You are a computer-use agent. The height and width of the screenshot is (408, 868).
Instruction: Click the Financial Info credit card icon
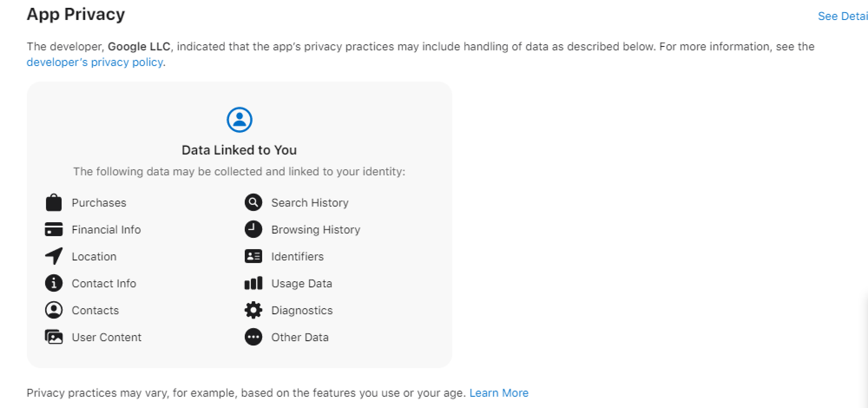click(x=54, y=229)
